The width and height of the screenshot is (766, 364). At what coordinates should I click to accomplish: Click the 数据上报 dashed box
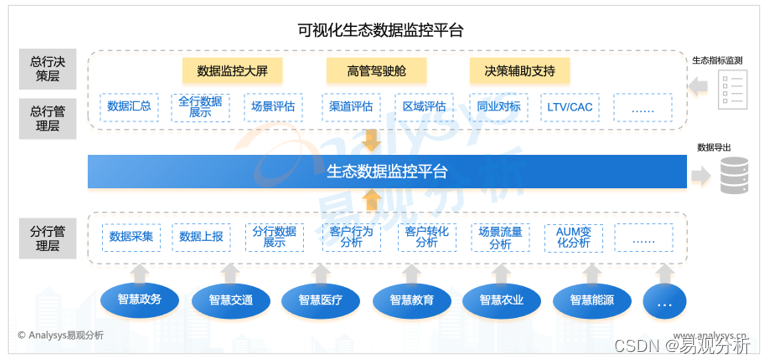[201, 237]
